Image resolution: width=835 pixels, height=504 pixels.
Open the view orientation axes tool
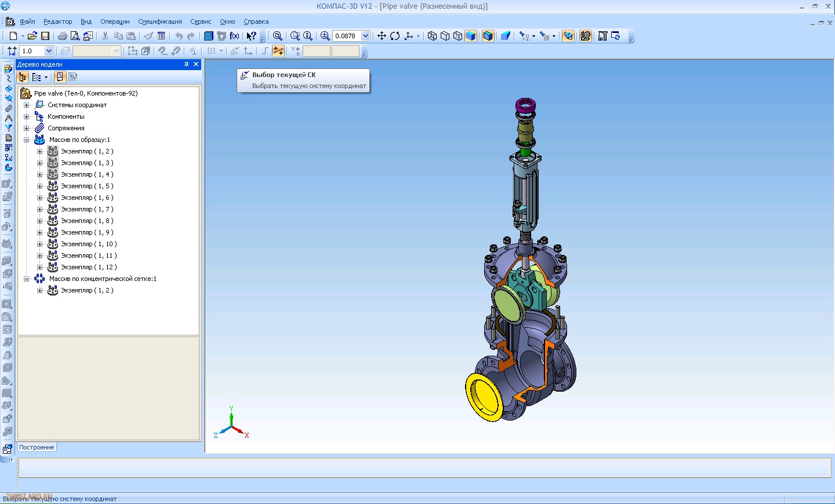pos(409,36)
